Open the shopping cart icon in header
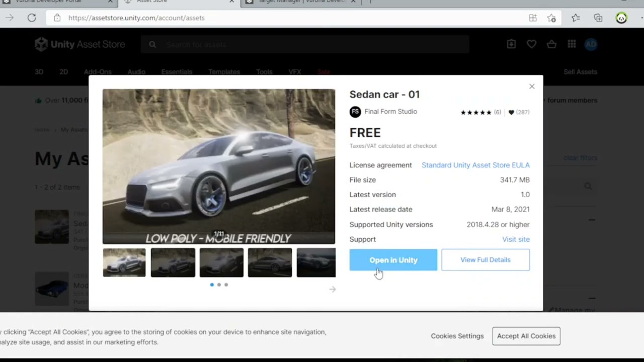Image resolution: width=644 pixels, height=362 pixels. [551, 44]
